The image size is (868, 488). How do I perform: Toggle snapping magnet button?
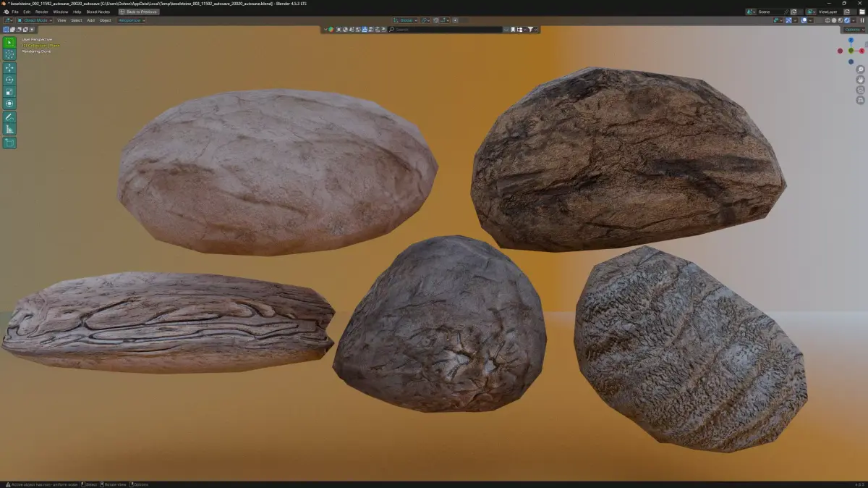click(436, 20)
